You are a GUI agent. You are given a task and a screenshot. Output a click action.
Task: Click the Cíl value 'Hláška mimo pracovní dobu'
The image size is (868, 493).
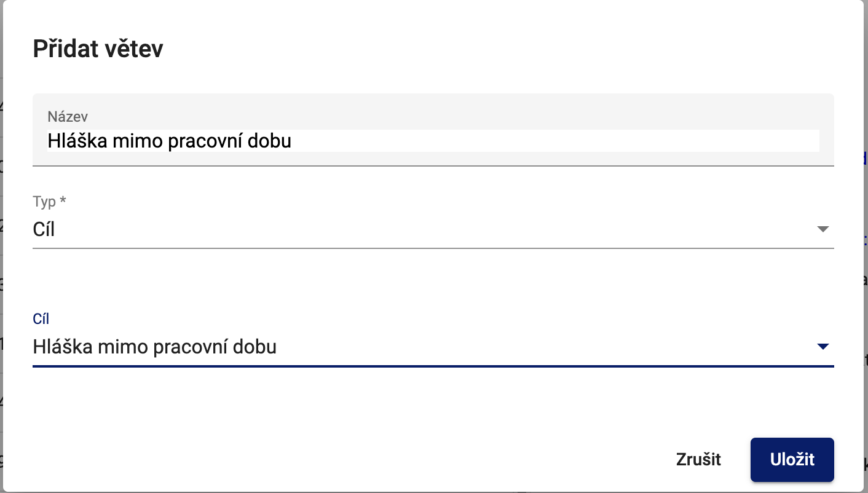tap(155, 347)
